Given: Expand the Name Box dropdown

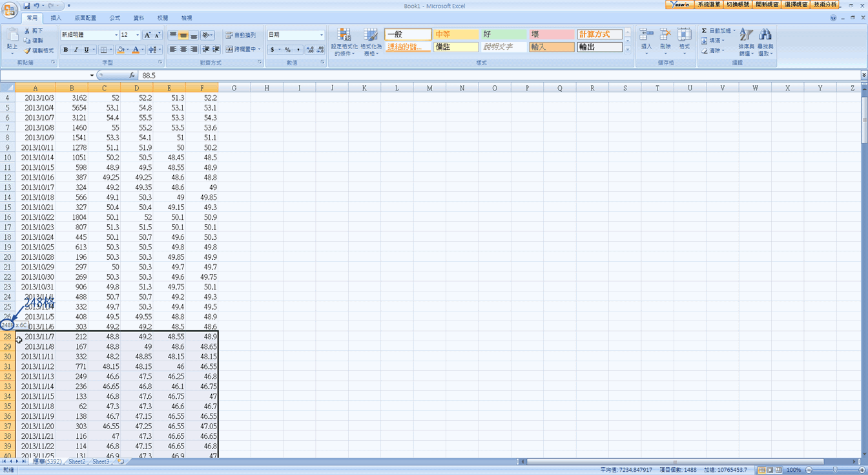Looking at the screenshot, I should pyautogui.click(x=92, y=76).
